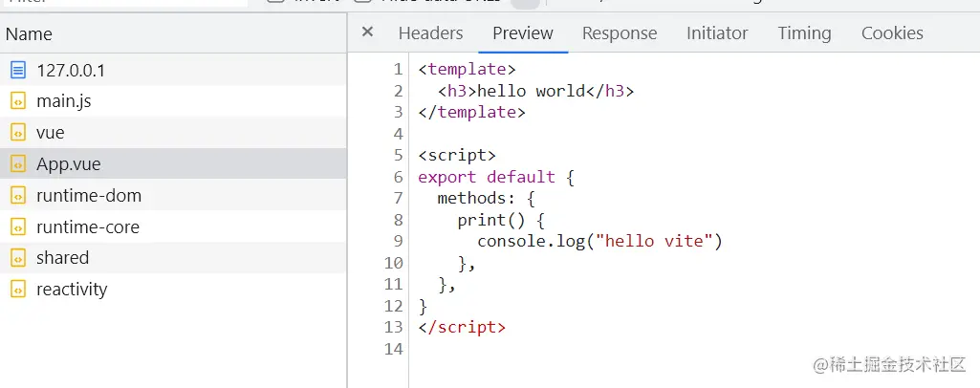This screenshot has width=980, height=388.
Task: Click line number 14 in the gutter
Action: (394, 349)
